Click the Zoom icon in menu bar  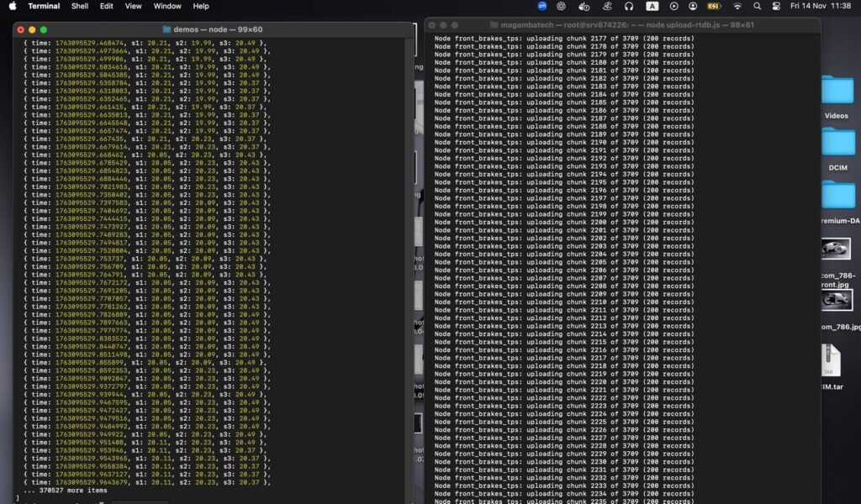(542, 6)
